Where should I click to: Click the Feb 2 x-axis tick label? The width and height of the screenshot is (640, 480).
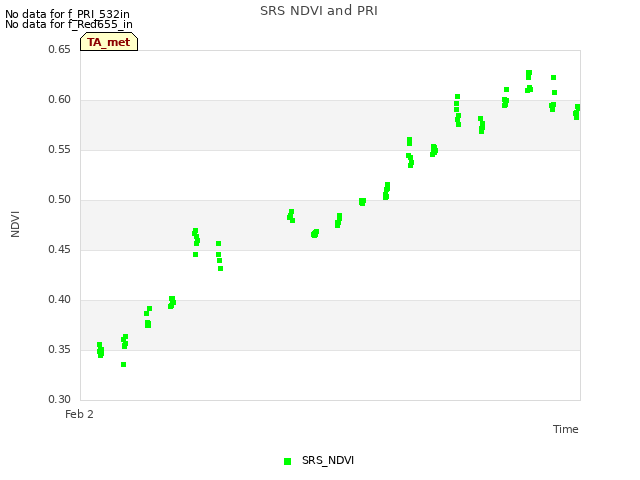point(79,414)
